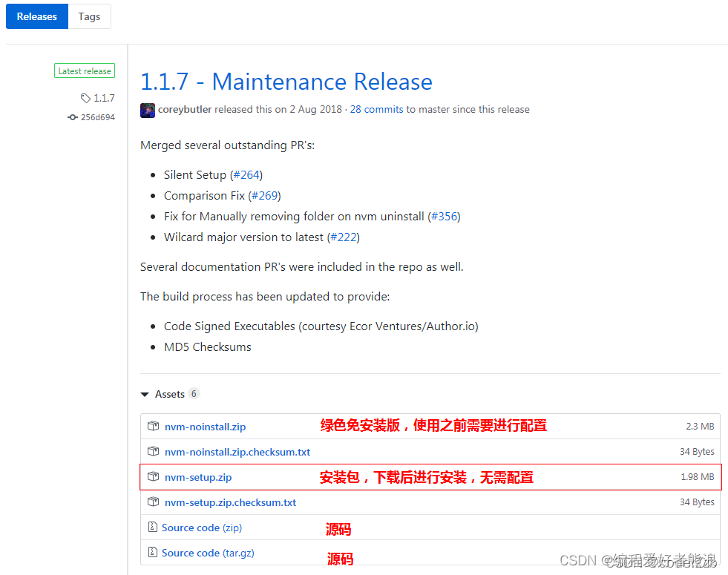Open the 28 commits link

pyautogui.click(x=376, y=110)
